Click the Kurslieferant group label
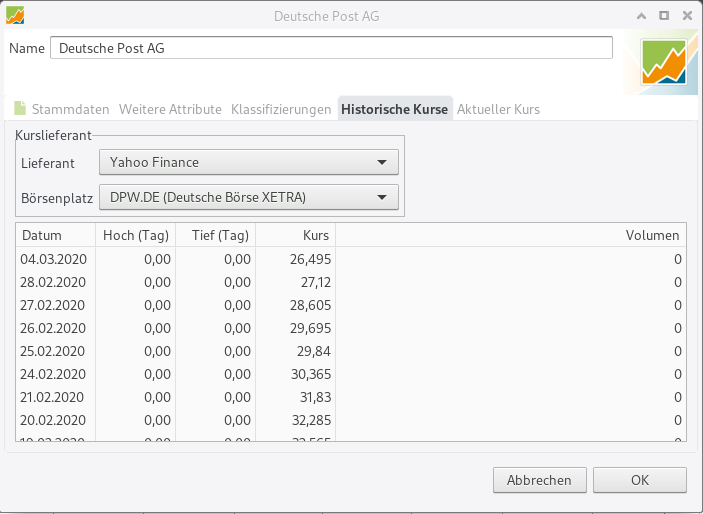703x514 pixels. point(53,135)
